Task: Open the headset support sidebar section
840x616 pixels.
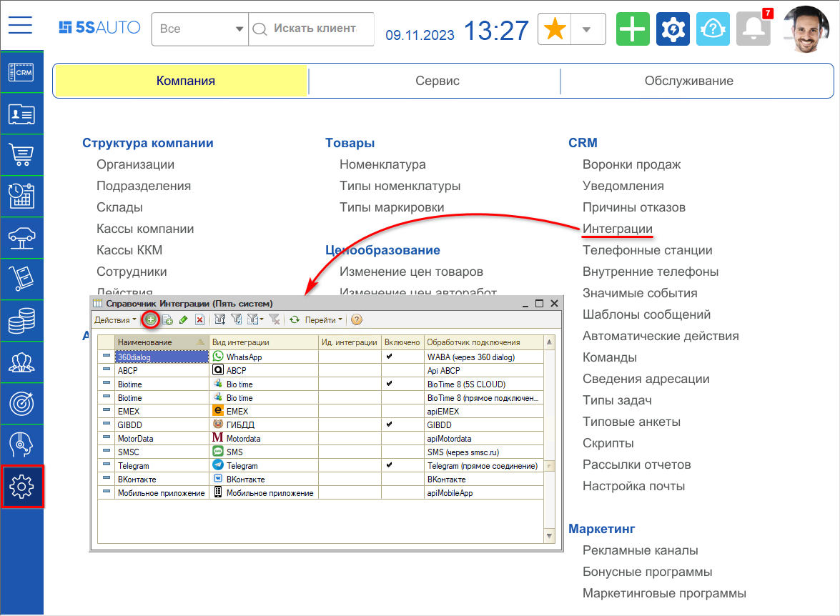Action: [x=21, y=445]
